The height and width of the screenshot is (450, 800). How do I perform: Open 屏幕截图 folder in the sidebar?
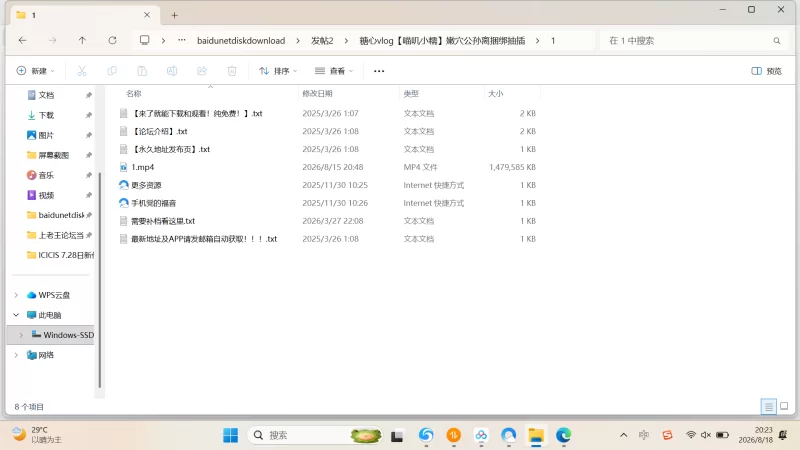click(54, 155)
